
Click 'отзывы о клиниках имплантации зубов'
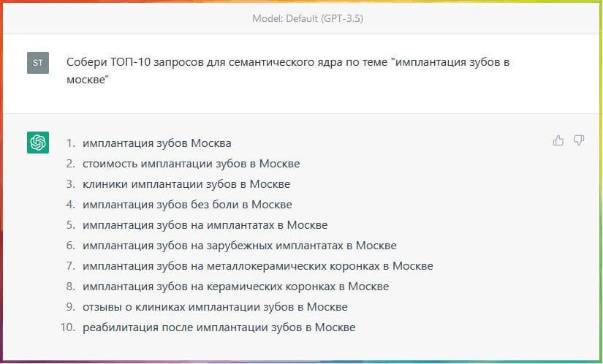(x=215, y=307)
